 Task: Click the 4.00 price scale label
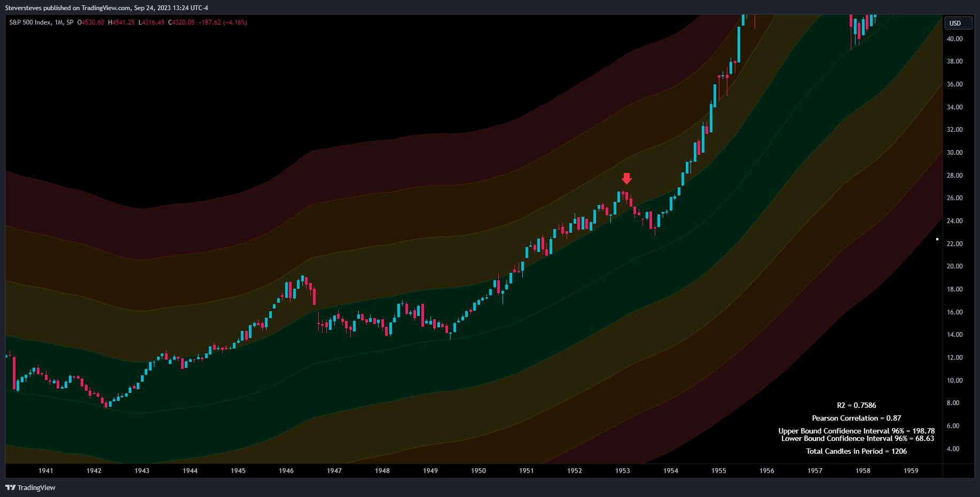tap(953, 448)
